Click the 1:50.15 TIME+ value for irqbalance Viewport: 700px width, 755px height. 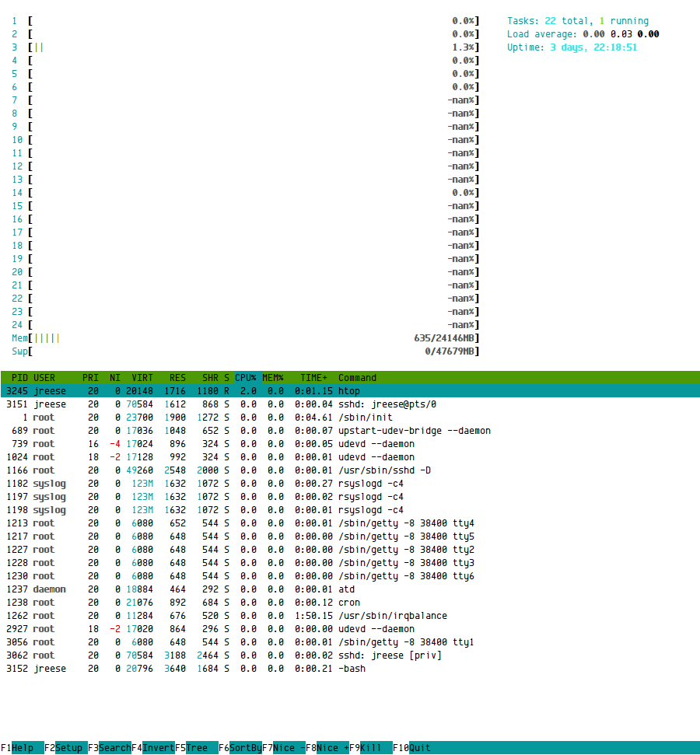[313, 616]
